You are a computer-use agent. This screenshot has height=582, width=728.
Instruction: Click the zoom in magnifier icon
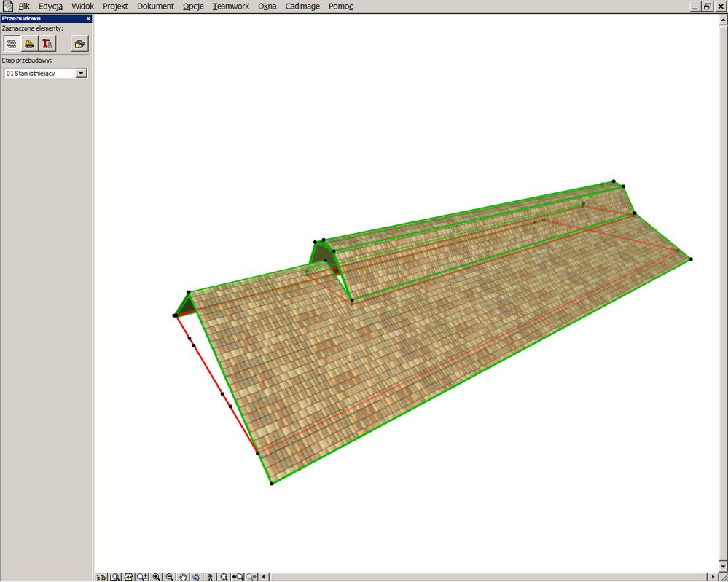click(157, 577)
